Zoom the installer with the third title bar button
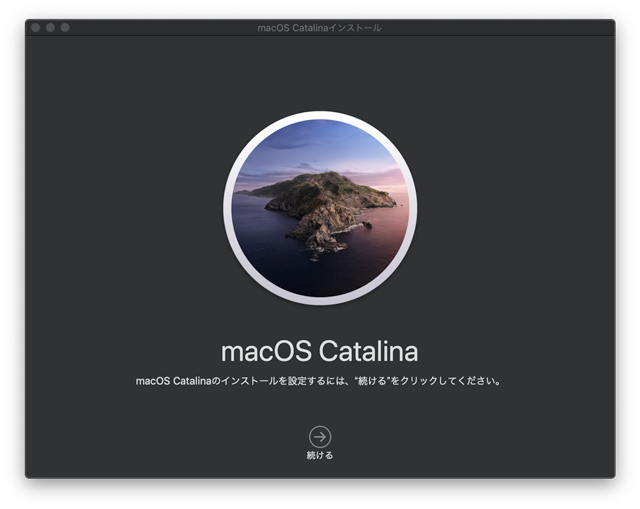640x509 pixels. coord(65,27)
